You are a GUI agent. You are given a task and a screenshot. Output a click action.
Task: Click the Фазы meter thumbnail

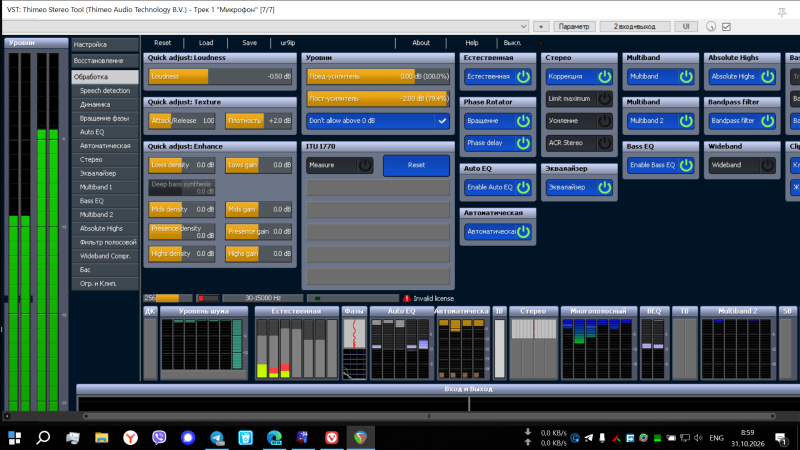coord(354,344)
